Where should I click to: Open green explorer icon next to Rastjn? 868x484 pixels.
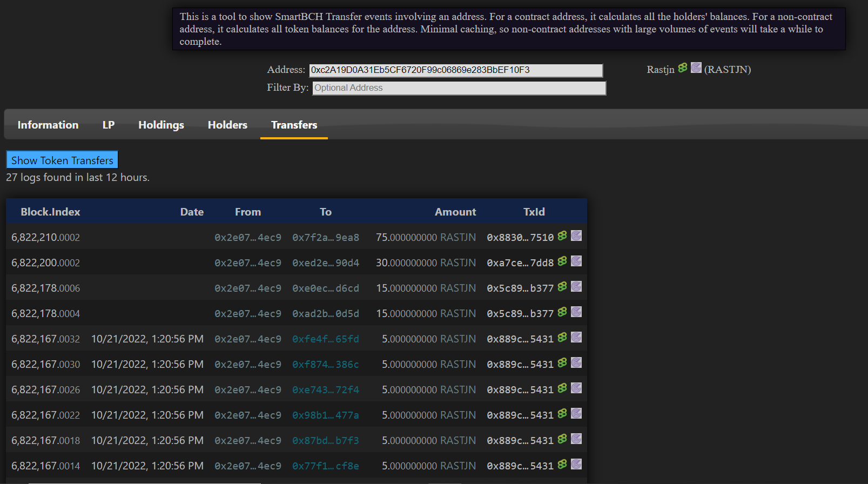click(683, 68)
